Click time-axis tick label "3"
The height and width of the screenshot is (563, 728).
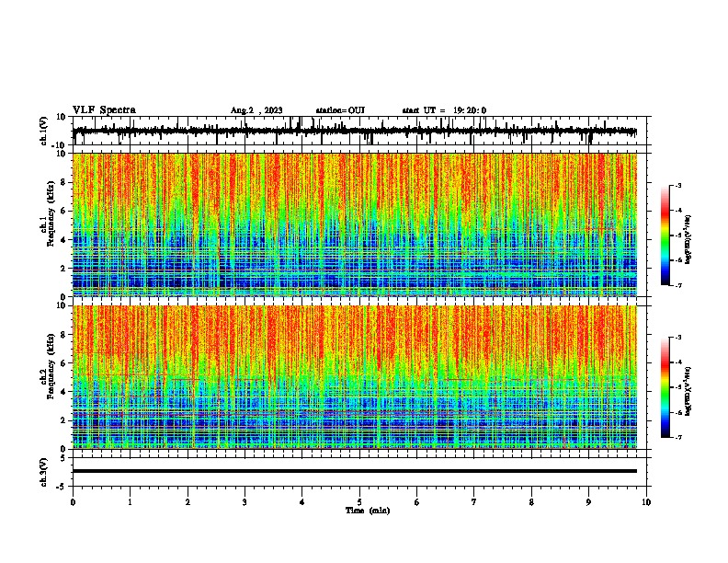[x=245, y=502]
